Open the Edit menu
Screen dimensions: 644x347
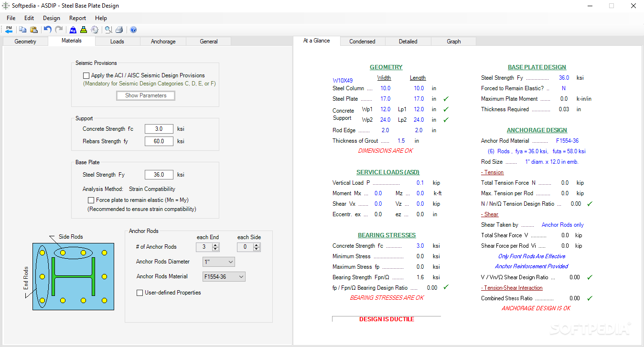click(x=29, y=18)
